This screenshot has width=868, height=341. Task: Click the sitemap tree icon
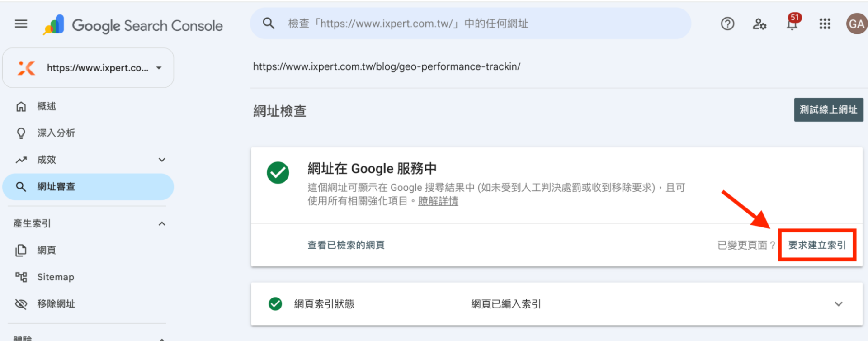[x=21, y=277]
